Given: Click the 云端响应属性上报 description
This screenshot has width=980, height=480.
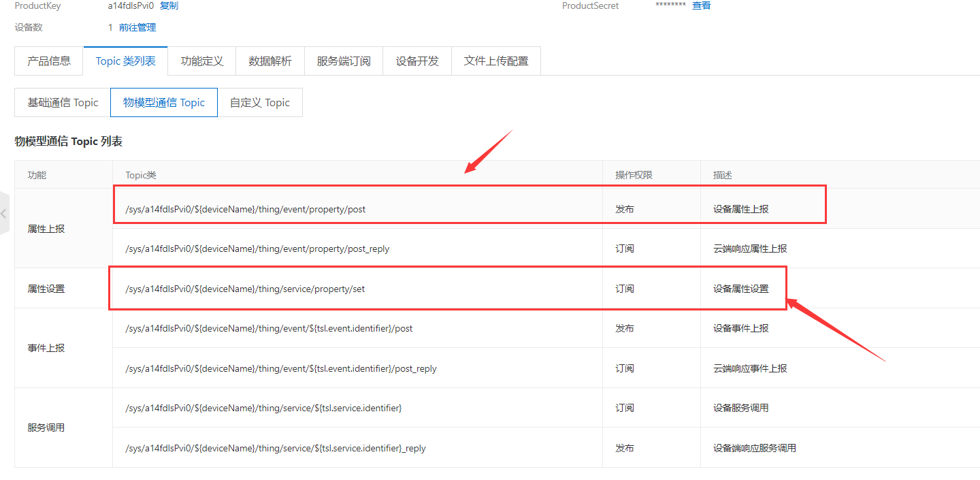Looking at the screenshot, I should coord(750,249).
